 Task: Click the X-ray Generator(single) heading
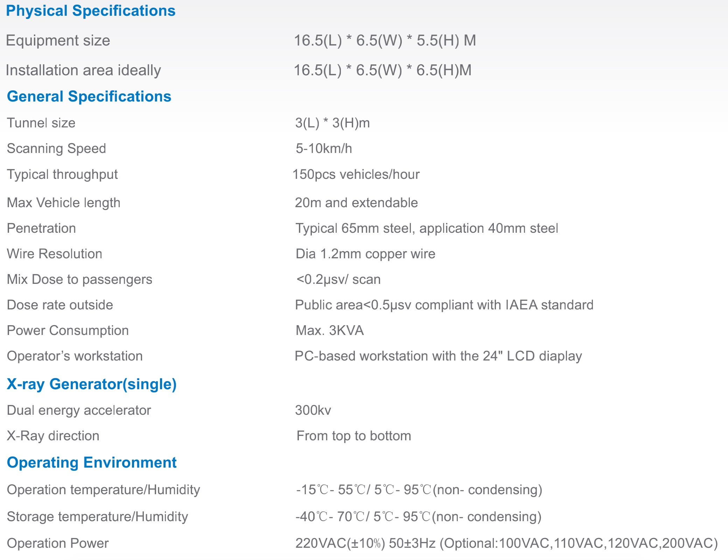tap(92, 384)
